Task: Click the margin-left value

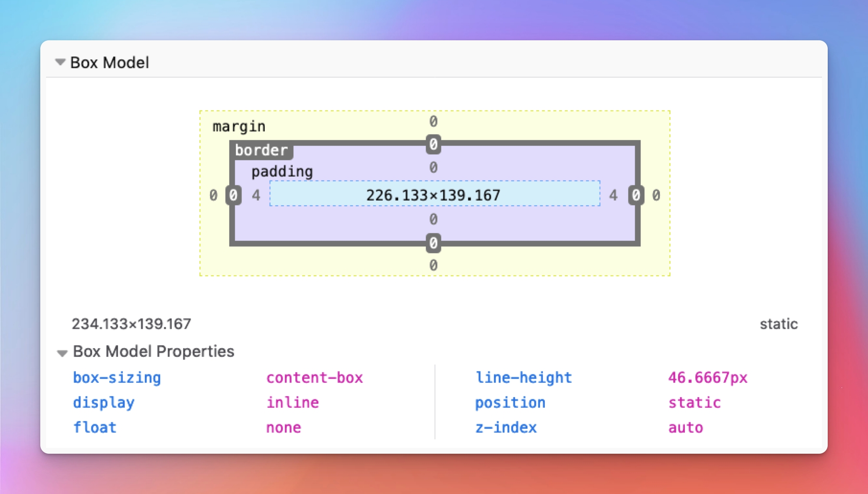Action: pos(213,195)
